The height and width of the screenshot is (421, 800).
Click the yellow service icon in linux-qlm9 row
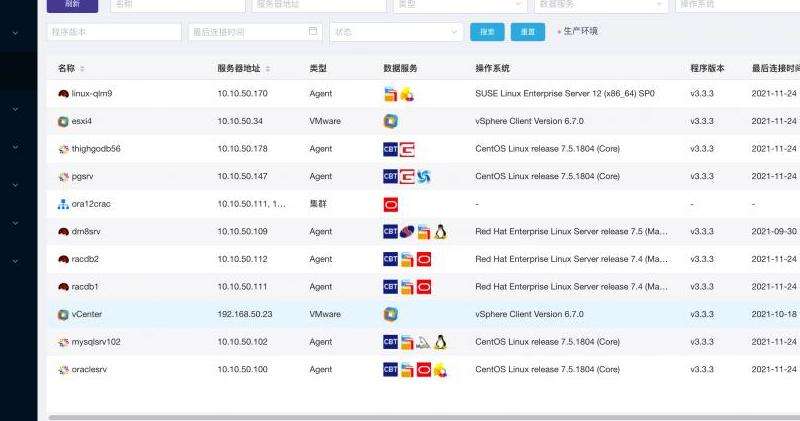407,94
